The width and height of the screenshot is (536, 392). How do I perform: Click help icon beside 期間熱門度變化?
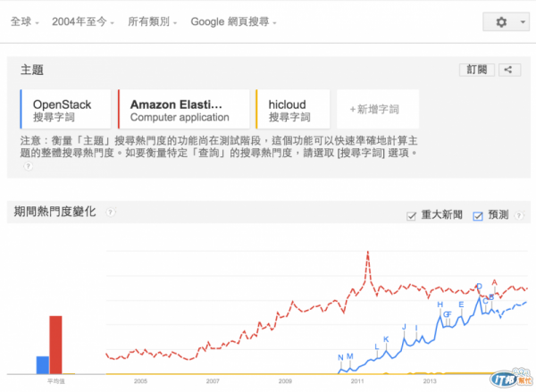[111, 213]
